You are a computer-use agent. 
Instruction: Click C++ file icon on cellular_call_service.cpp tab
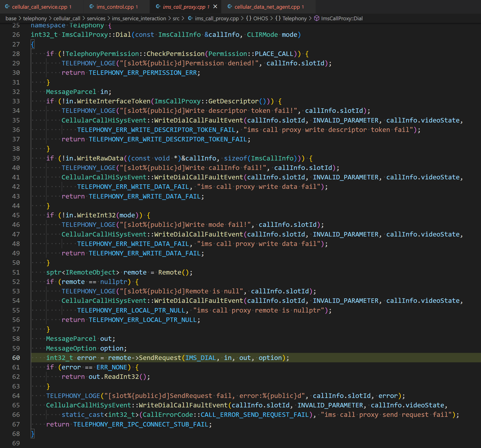coord(7,7)
